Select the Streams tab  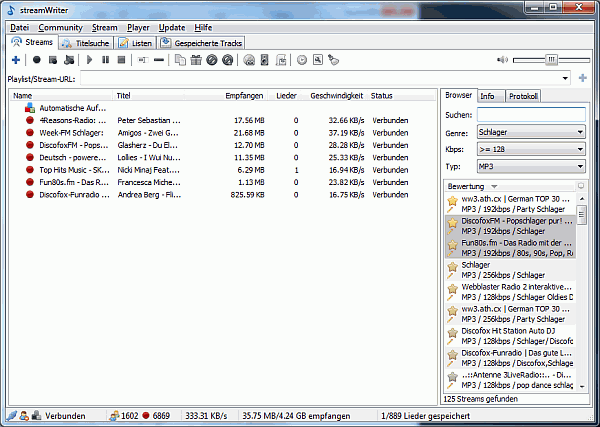(33, 42)
